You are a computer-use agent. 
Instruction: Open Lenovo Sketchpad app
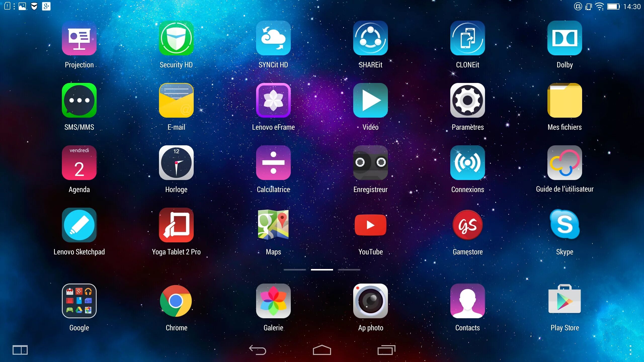click(79, 225)
